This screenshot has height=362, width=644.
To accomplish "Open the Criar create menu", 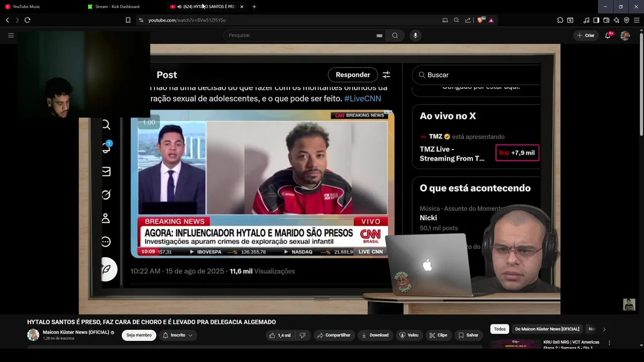I will point(586,35).
